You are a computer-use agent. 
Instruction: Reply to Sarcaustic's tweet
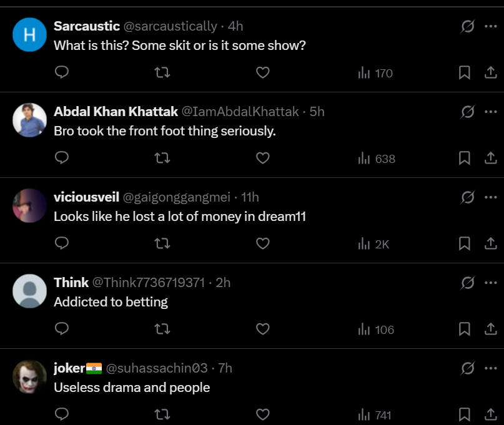(x=61, y=73)
